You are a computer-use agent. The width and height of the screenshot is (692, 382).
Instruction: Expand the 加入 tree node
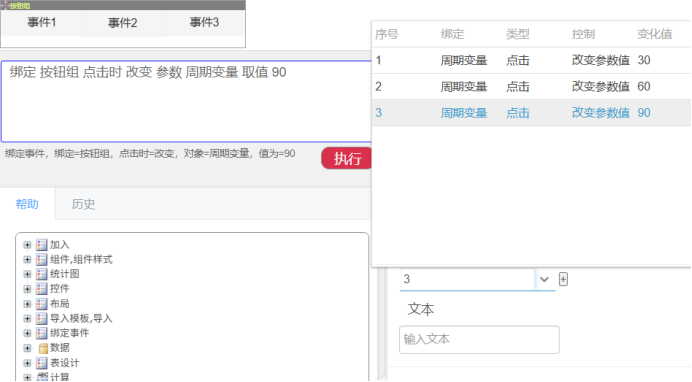coord(27,245)
